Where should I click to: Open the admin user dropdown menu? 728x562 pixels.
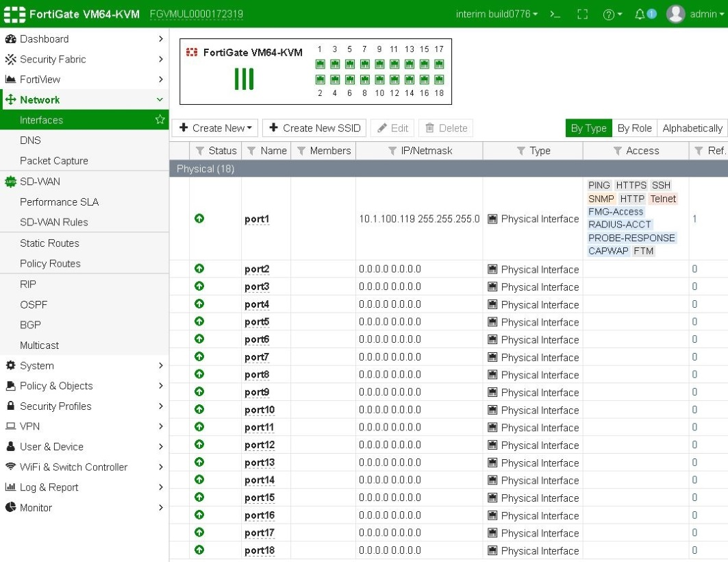coord(696,14)
